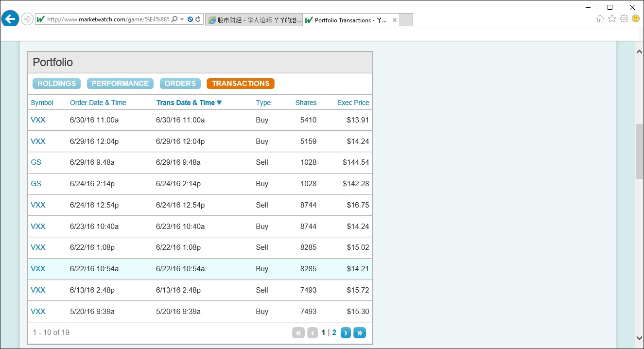Click the smiley feedback icon
This screenshot has height=349, width=644.
pos(636,19)
